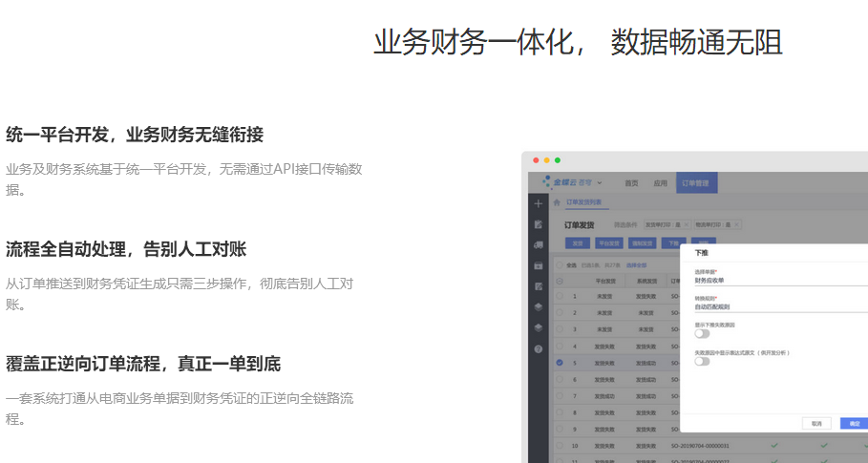
Task: Tick the 全选 select-all checkbox
Action: coord(560,264)
